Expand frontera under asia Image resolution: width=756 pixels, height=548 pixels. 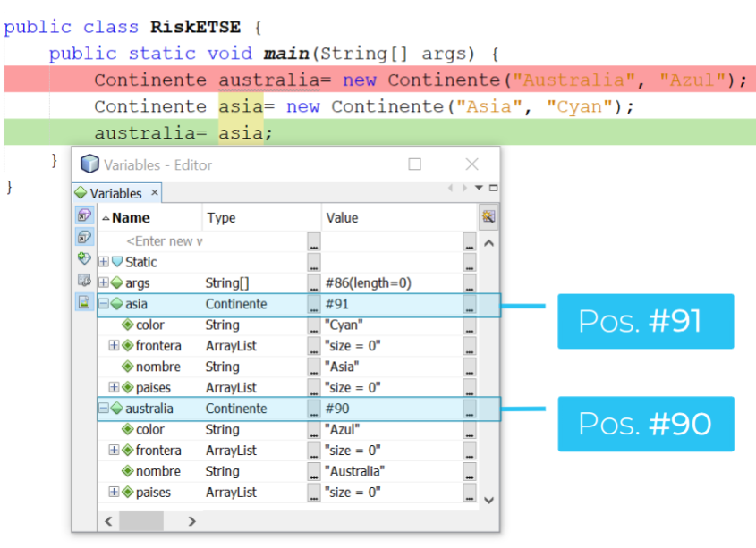point(114,346)
